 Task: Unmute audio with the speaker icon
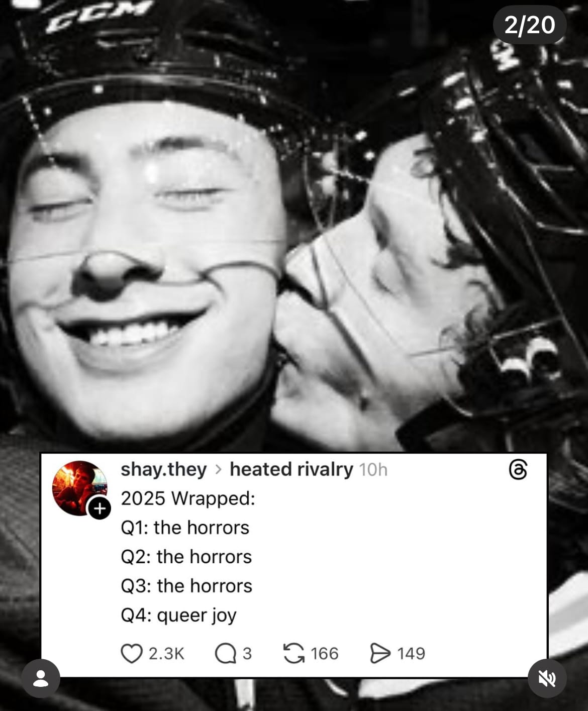pos(547,679)
